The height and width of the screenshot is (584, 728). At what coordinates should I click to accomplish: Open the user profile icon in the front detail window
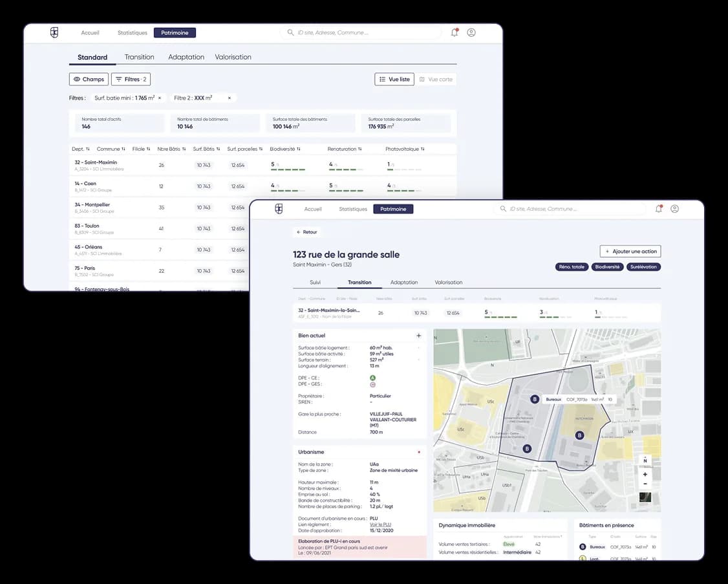click(674, 209)
